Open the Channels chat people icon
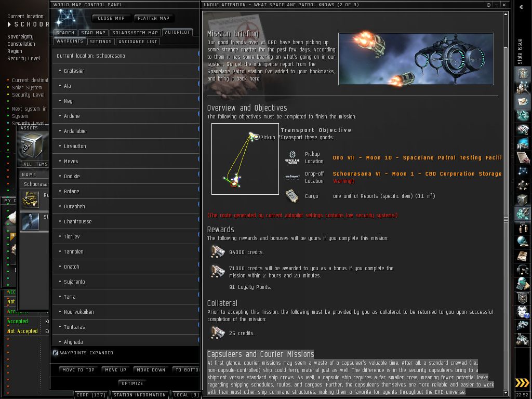Screen dimensions: 532x399 [x=523, y=228]
